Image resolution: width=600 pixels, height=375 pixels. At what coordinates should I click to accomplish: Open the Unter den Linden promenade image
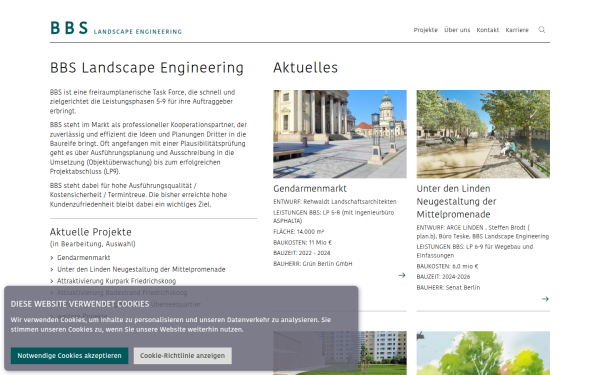point(483,134)
